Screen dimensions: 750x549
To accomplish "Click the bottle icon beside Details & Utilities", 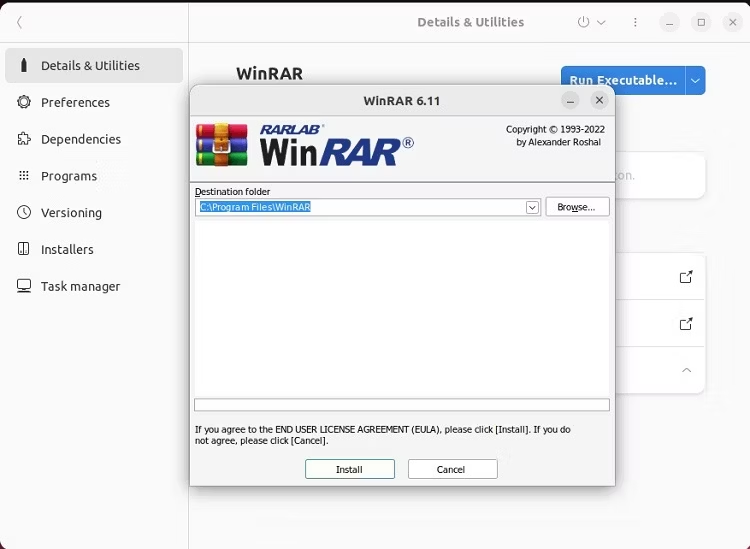I will [23, 65].
